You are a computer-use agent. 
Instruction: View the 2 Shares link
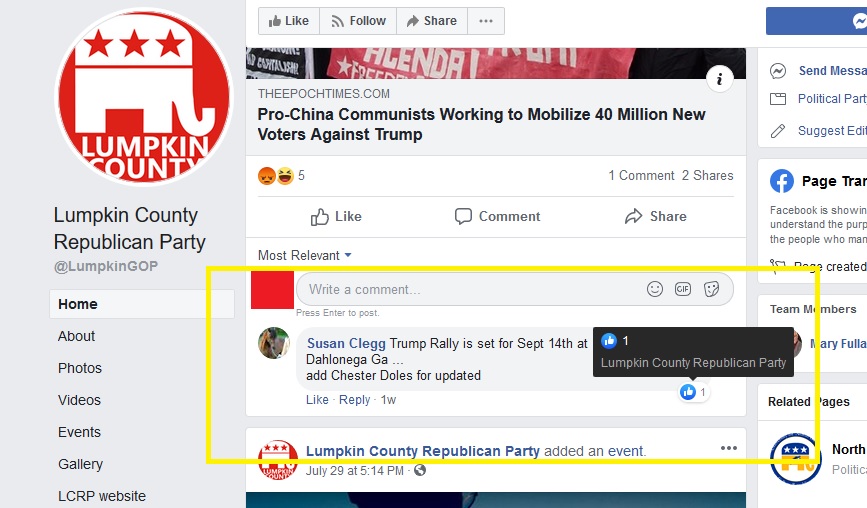(707, 175)
